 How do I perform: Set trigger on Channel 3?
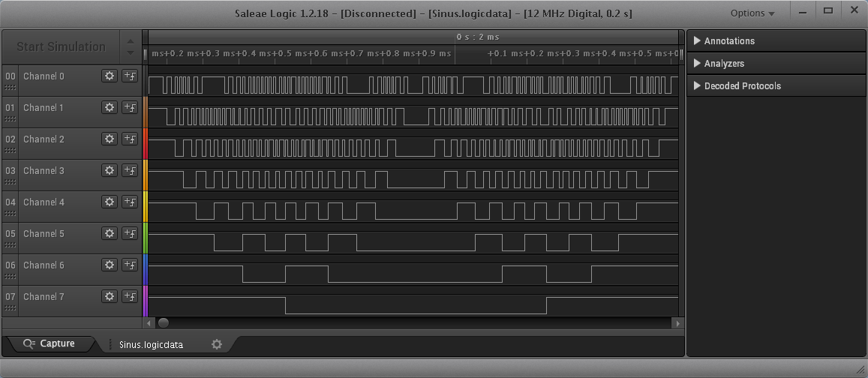[x=130, y=170]
